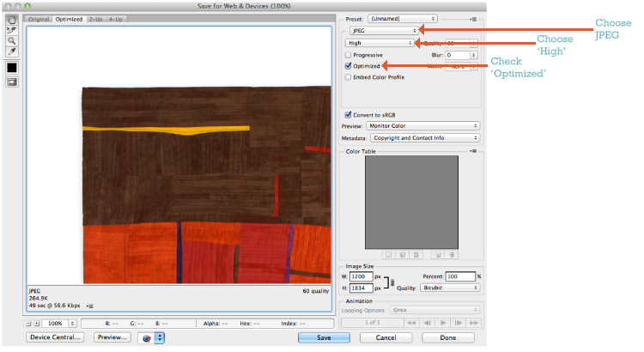The width and height of the screenshot is (644, 352).
Task: Click the quilt image preview
Action: click(x=207, y=185)
